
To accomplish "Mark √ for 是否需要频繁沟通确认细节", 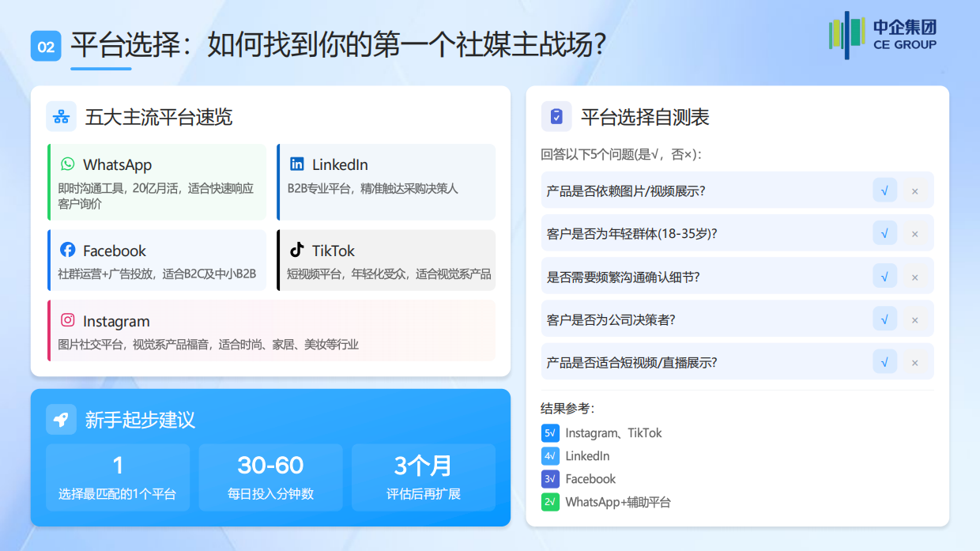I will coord(885,276).
